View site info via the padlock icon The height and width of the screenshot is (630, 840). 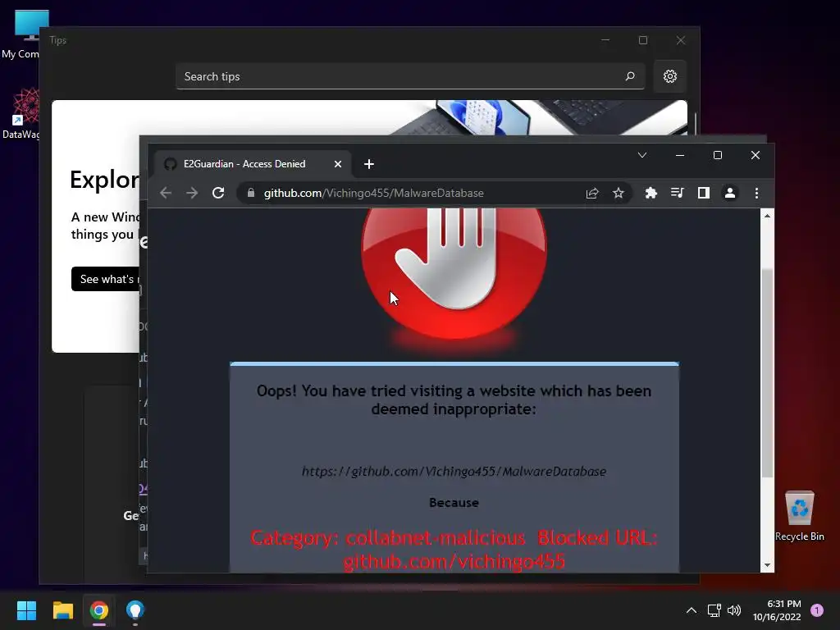tap(251, 193)
